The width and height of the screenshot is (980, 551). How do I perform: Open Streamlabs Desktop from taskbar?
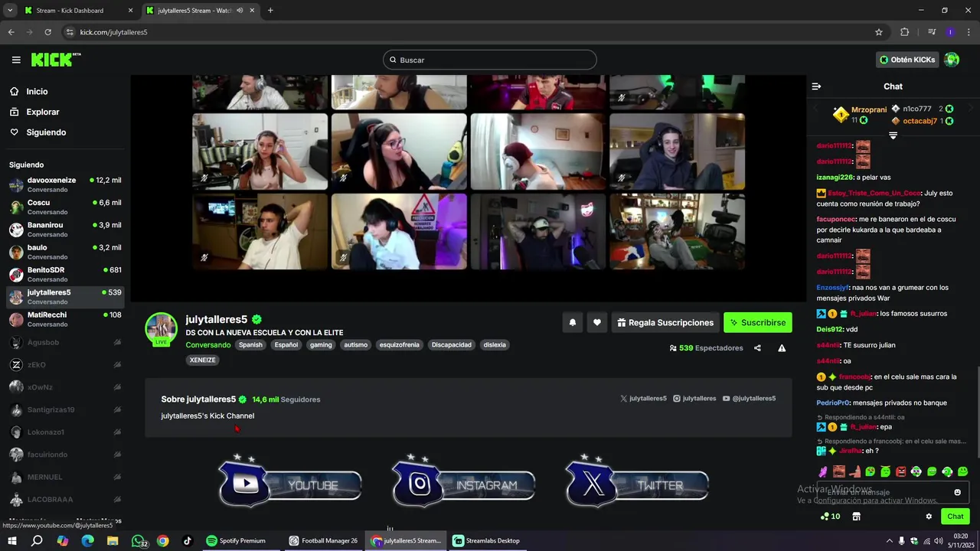point(486,540)
